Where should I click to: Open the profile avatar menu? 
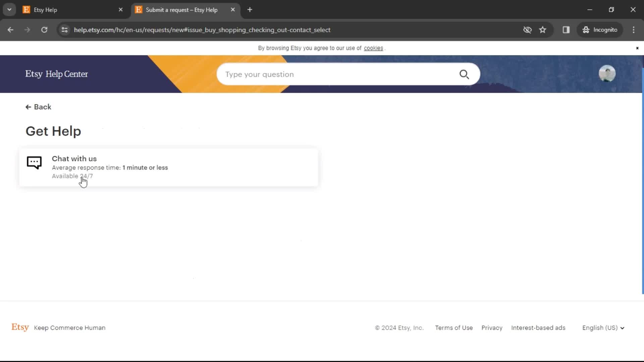coord(607,74)
